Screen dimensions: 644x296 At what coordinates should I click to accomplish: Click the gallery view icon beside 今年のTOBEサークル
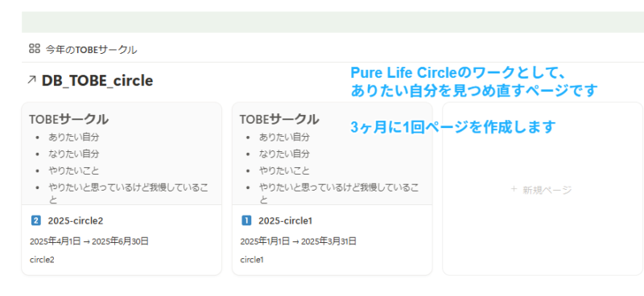point(35,48)
